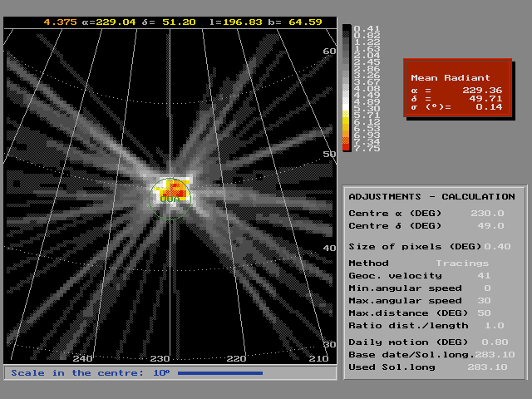The height and width of the screenshot is (399, 532).
Task: Click the Method label
Action: click(368, 264)
